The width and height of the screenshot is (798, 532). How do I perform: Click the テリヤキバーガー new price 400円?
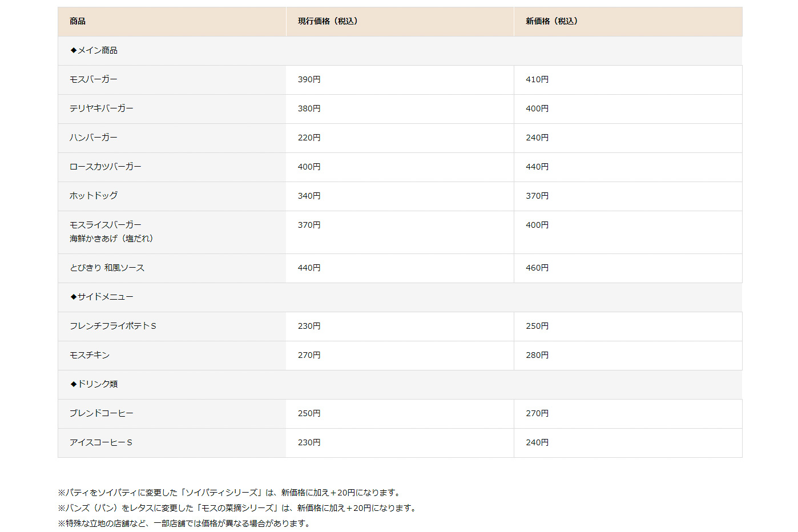tap(537, 108)
